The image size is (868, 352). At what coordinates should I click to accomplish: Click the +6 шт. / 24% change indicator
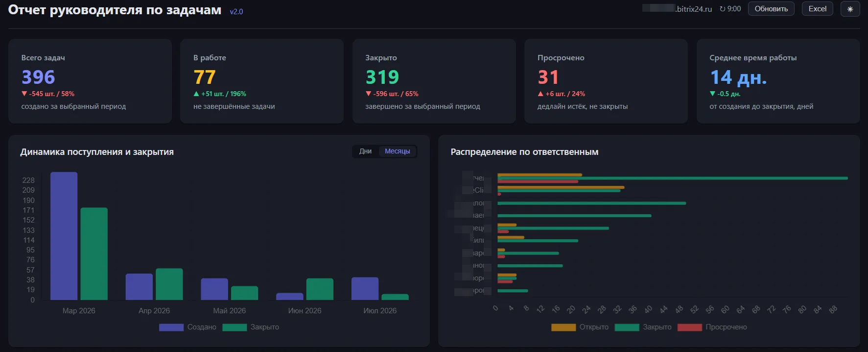coord(561,94)
